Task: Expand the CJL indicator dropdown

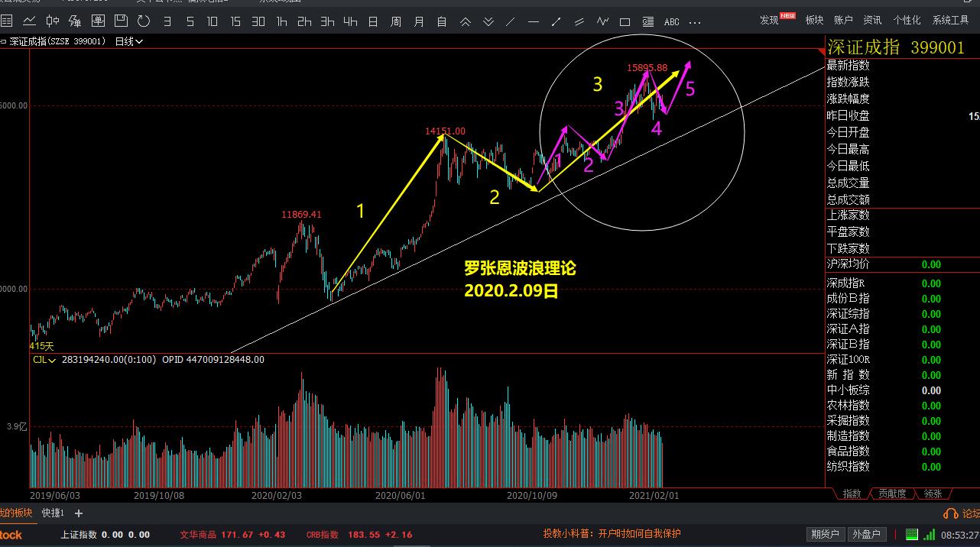Action: click(x=44, y=359)
